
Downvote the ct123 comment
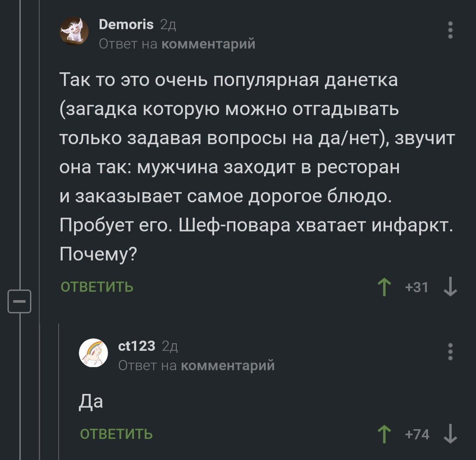[450, 434]
